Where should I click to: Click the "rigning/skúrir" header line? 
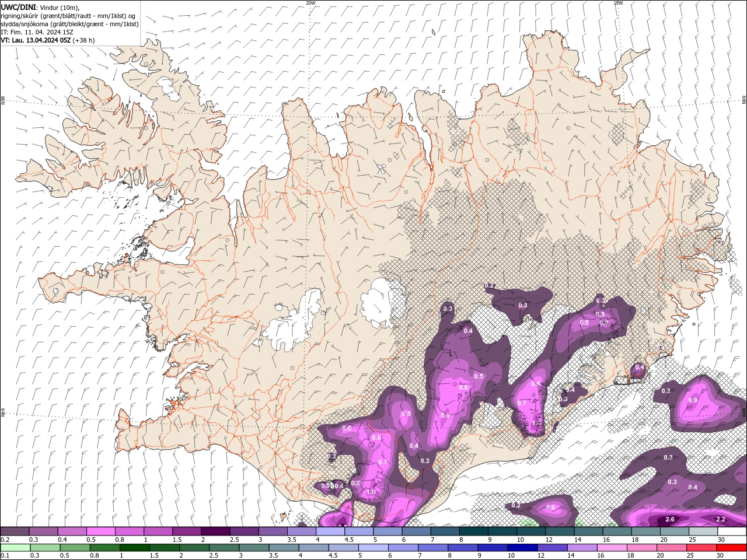click(x=69, y=16)
